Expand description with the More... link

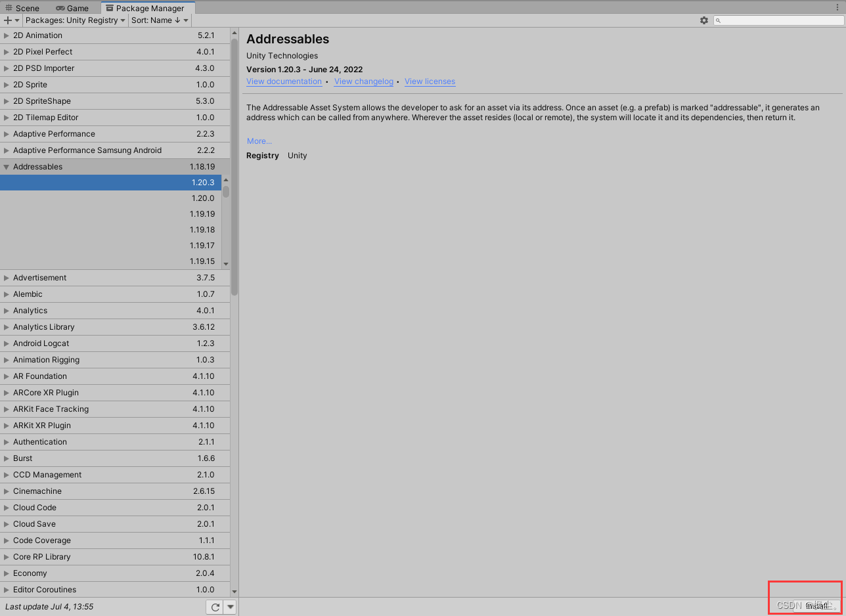259,141
